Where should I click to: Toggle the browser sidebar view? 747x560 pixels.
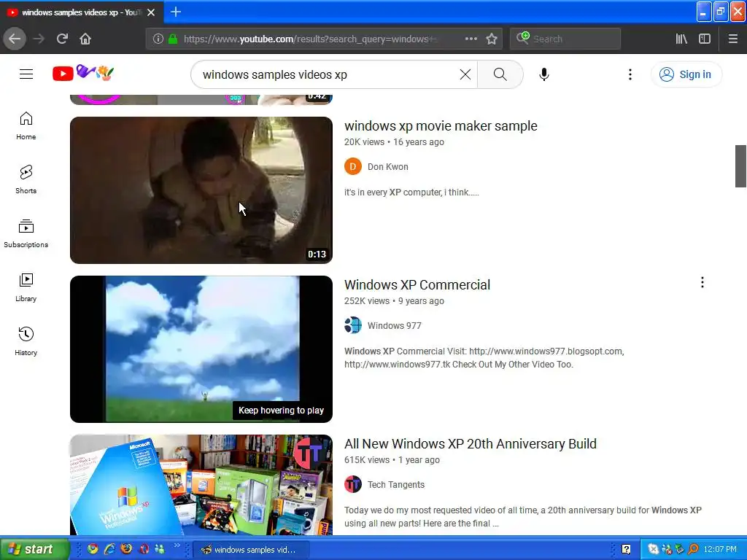tap(705, 39)
